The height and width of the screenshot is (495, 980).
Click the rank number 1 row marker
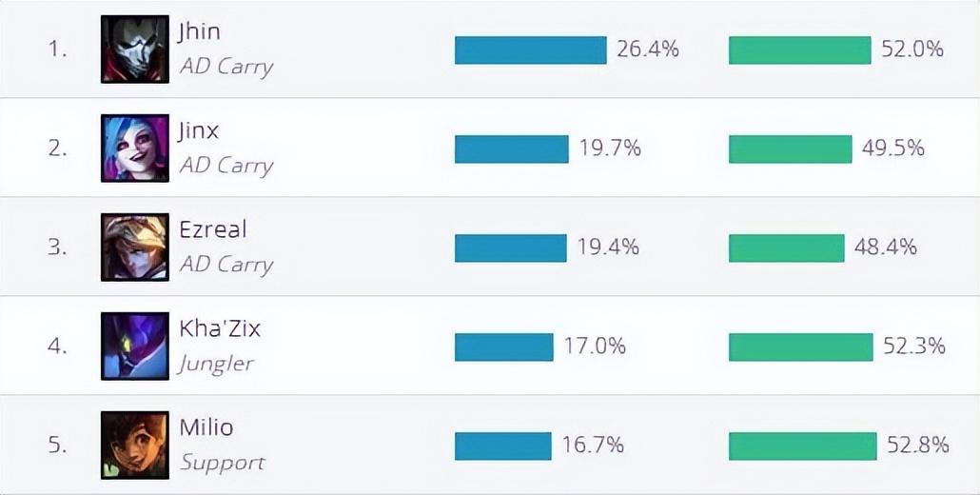(58, 49)
